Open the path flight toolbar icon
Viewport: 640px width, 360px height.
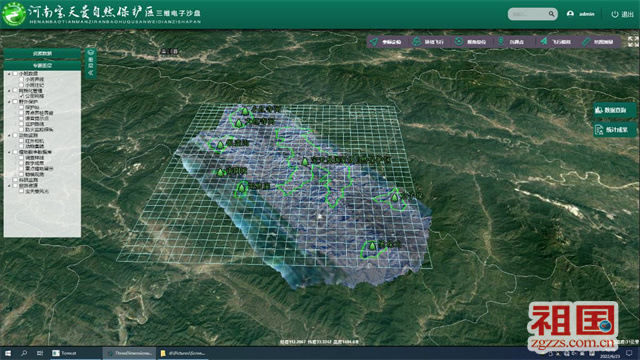point(416,42)
